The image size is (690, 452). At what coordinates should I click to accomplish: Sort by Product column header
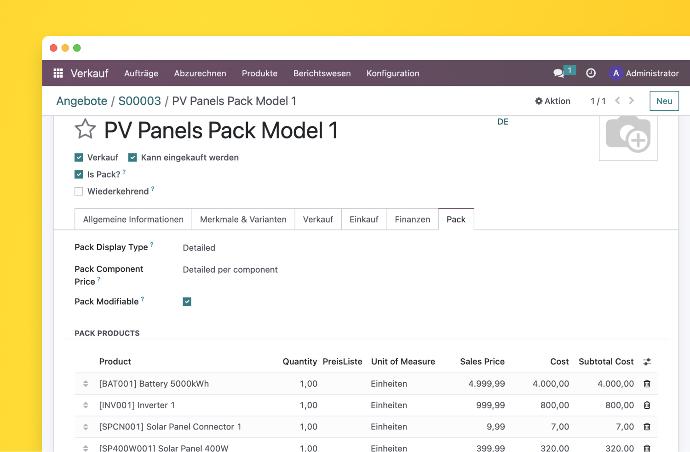pos(115,361)
